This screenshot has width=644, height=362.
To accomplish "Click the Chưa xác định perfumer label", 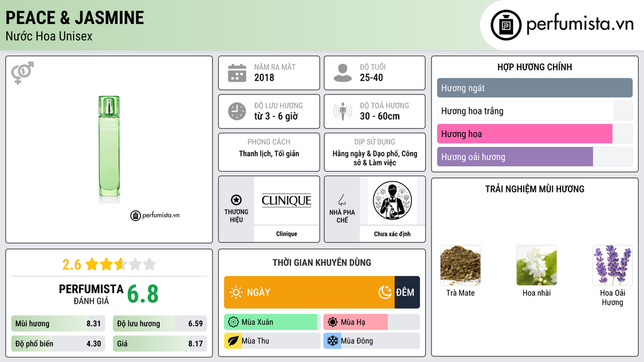I will coord(392,234).
